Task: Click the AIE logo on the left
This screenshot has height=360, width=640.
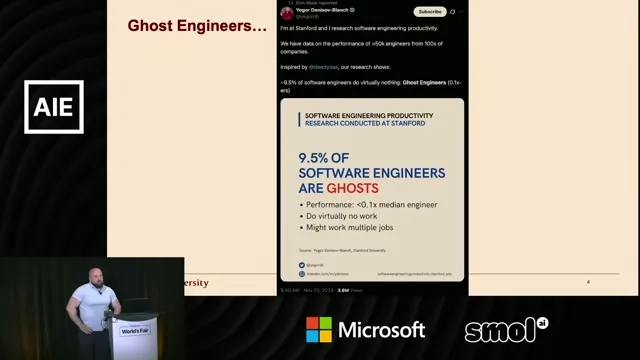Action: coord(54,107)
